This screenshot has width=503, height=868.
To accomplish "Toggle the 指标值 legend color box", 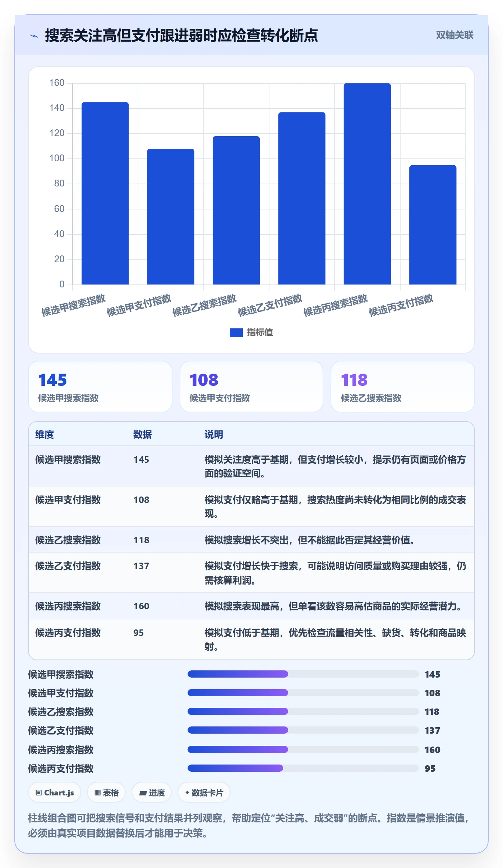I will (x=236, y=333).
